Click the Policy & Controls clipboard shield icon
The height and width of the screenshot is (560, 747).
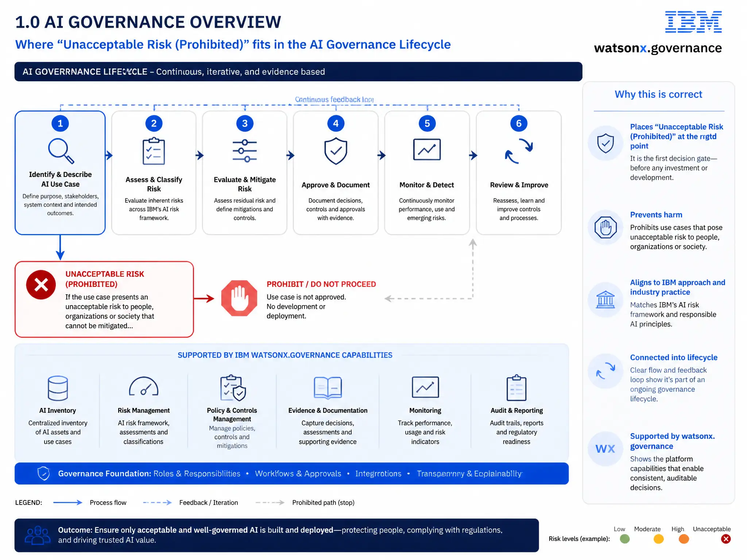(233, 388)
